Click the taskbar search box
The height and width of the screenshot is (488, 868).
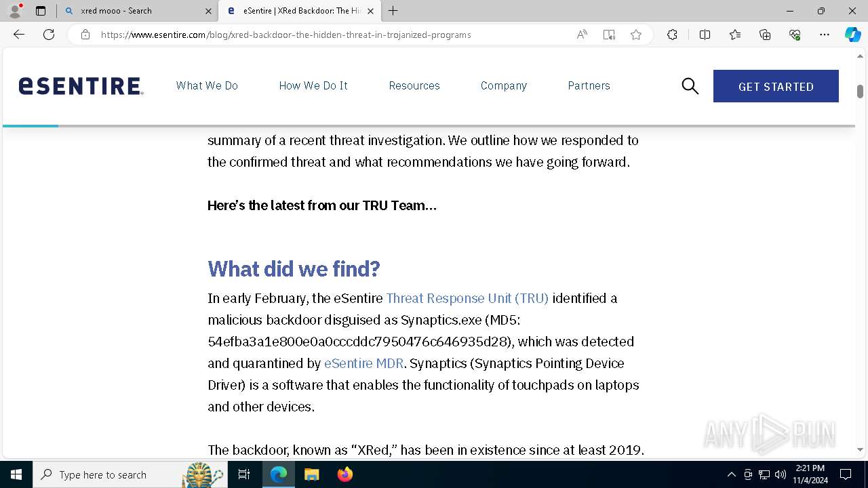130,474
